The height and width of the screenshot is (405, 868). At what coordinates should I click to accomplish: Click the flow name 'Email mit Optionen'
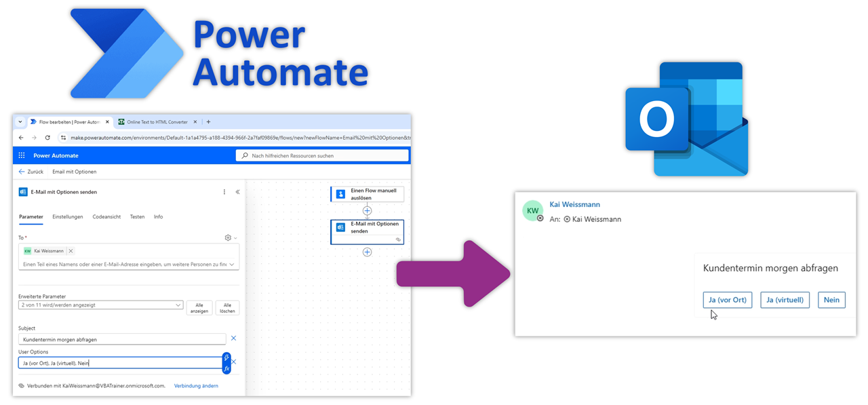75,172
